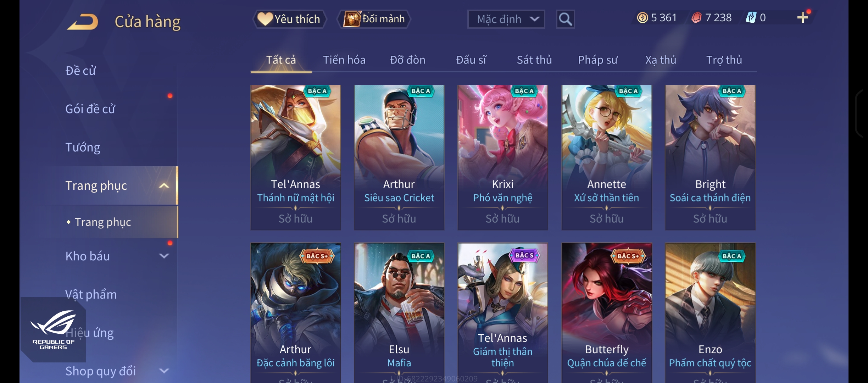Open the Tướng sidebar entry

(83, 147)
